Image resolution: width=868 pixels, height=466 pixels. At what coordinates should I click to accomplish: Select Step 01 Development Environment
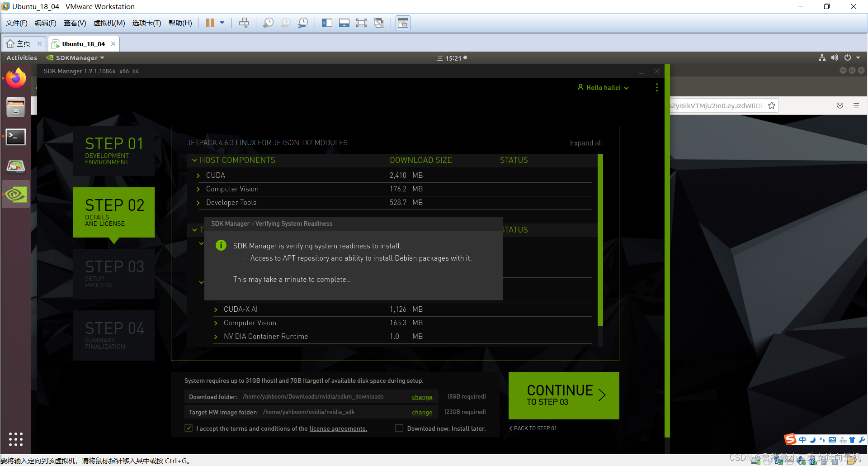[x=114, y=151]
